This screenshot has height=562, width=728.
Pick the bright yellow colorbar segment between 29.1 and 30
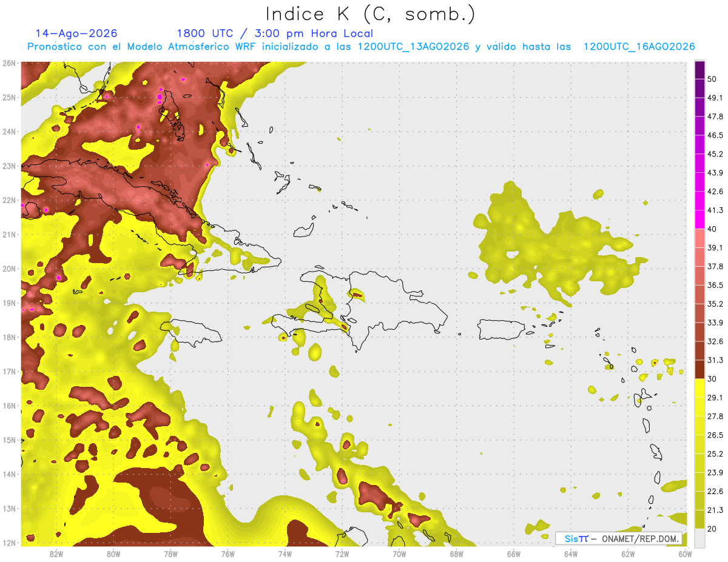pos(699,388)
